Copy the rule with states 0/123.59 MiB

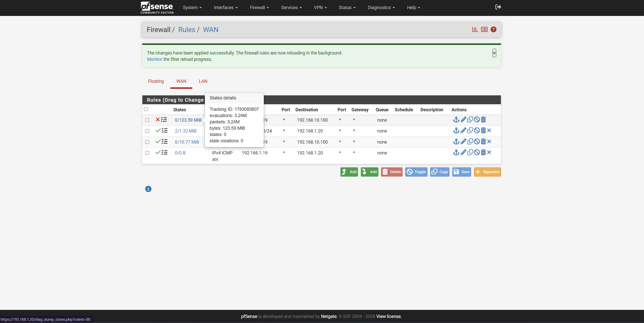(470, 120)
